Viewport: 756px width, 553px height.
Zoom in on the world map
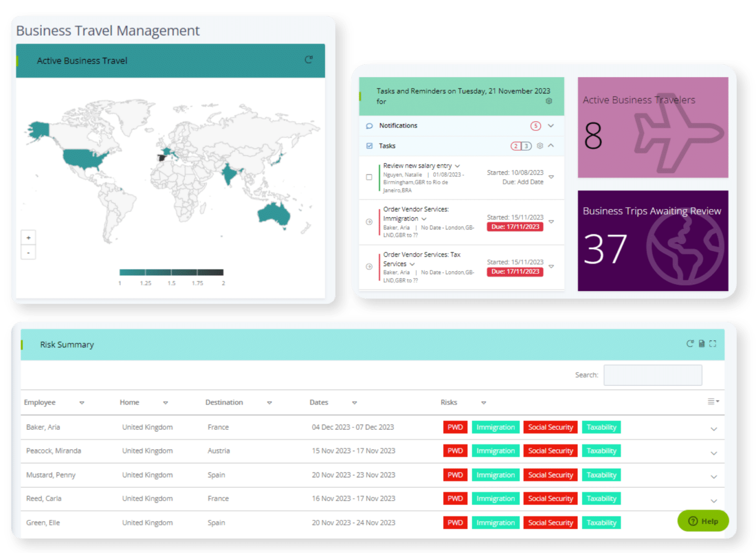tap(29, 237)
